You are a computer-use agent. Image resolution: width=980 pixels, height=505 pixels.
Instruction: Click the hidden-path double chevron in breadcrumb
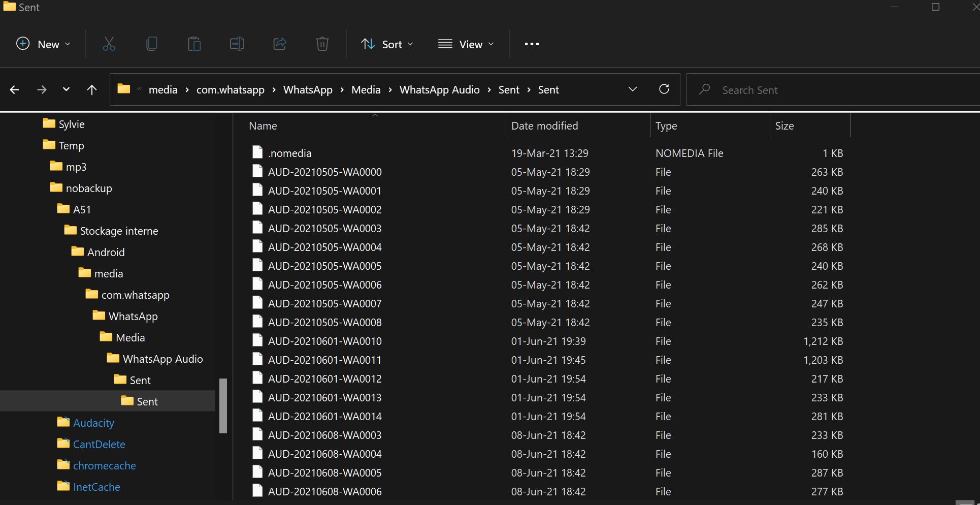point(139,89)
